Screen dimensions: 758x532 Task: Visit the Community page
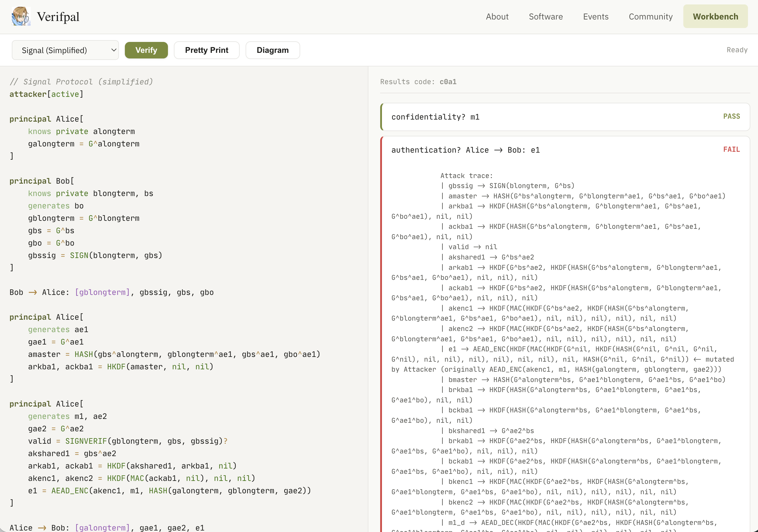coord(650,16)
